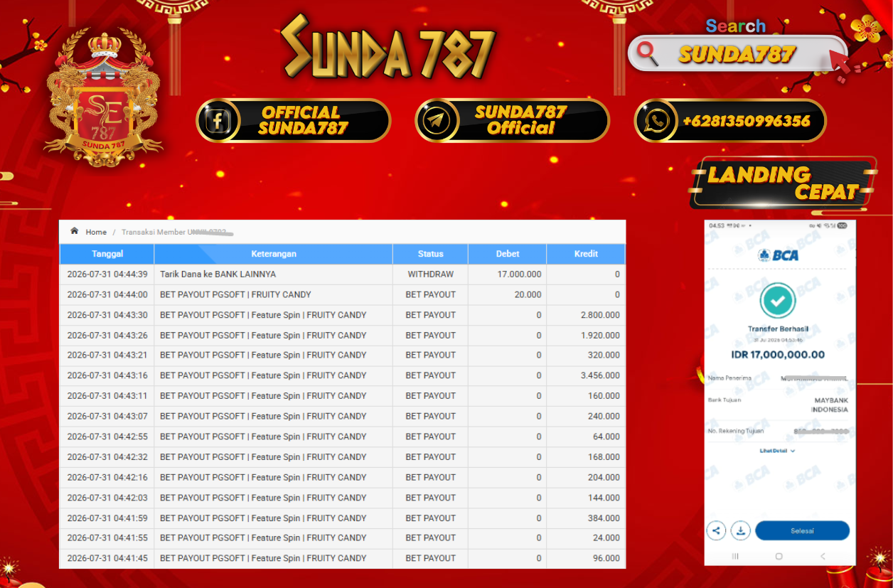The height and width of the screenshot is (588, 893).
Task: Click the SUNDA787 search field
Action: pyautogui.click(x=737, y=53)
